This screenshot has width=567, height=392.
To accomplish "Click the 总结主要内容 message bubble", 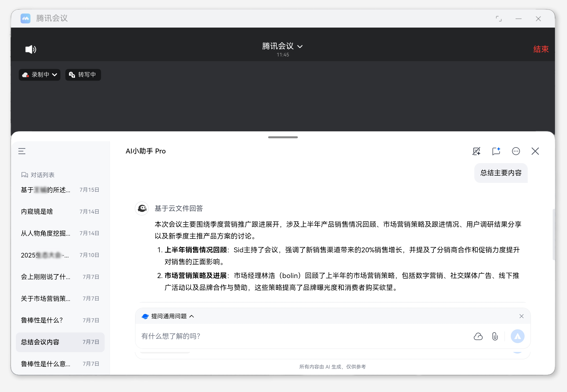I will point(501,173).
